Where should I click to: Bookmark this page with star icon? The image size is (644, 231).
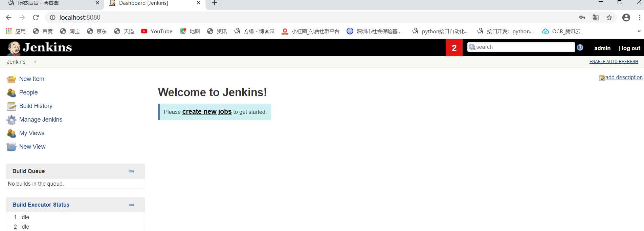pos(609,18)
